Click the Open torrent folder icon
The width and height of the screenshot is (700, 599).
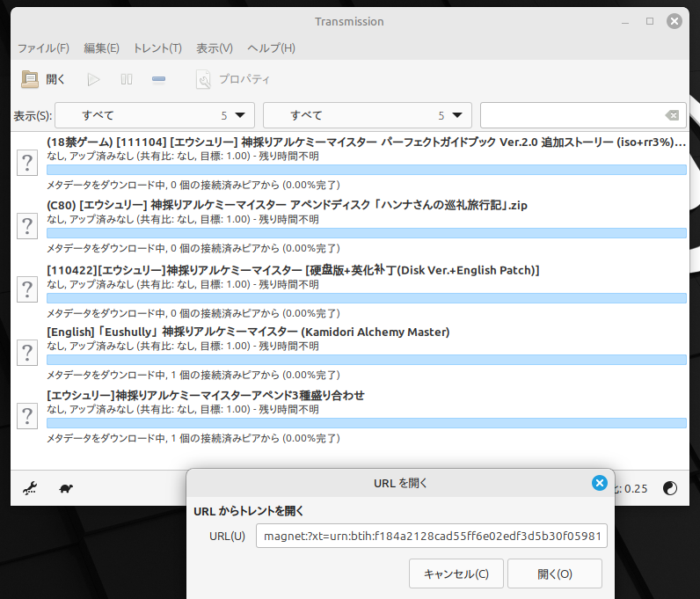tap(30, 79)
